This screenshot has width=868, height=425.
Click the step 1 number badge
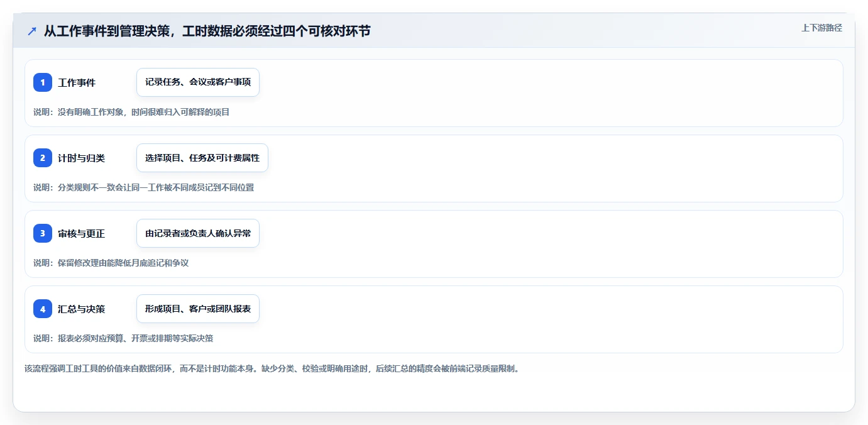tap(43, 82)
